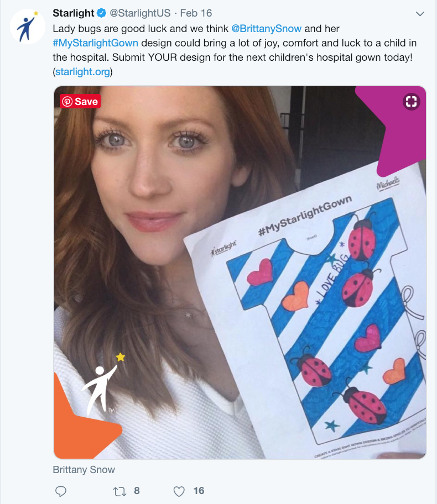The image size is (437, 504).
Task: Click the retweet count 8
Action: (137, 491)
